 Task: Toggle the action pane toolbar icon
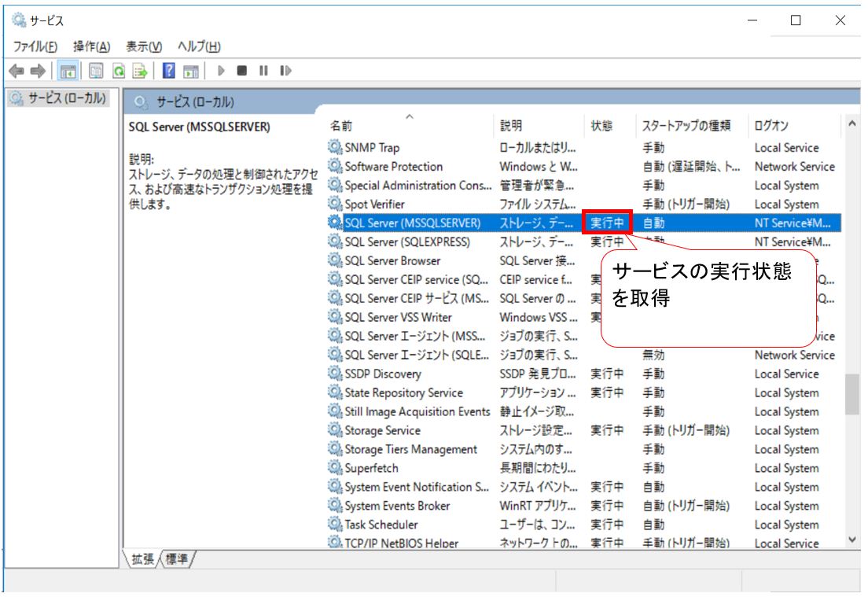tap(191, 71)
